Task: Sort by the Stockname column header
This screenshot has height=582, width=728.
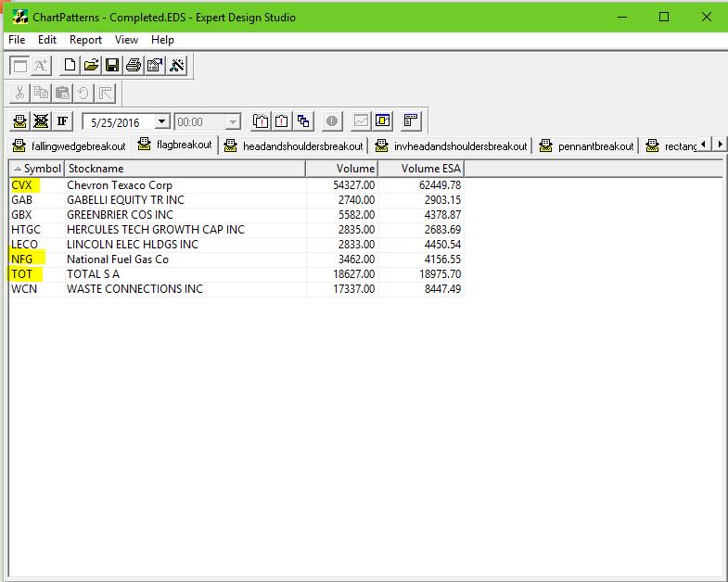Action: [x=185, y=169]
